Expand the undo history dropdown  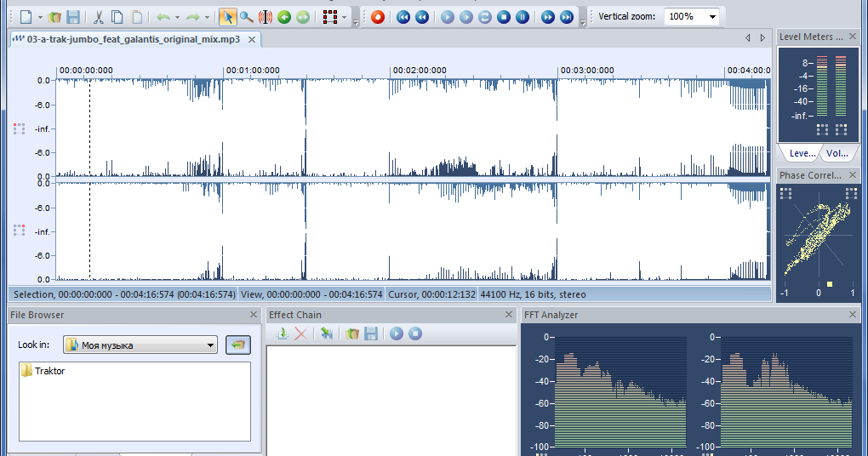coord(177,17)
